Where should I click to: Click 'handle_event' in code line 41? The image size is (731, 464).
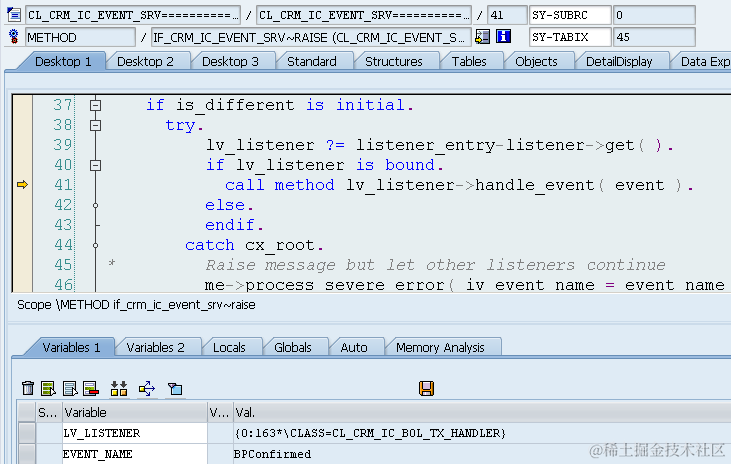point(535,185)
